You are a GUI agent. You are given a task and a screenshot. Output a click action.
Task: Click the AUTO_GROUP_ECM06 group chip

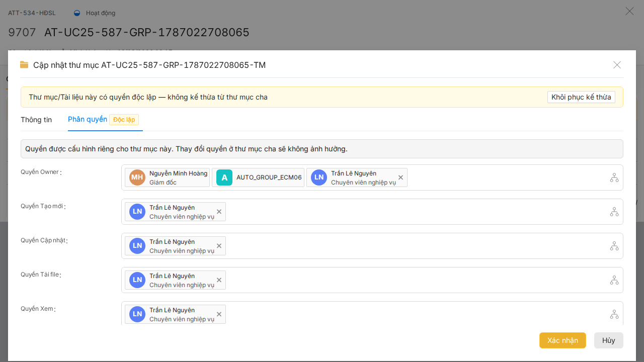click(258, 177)
